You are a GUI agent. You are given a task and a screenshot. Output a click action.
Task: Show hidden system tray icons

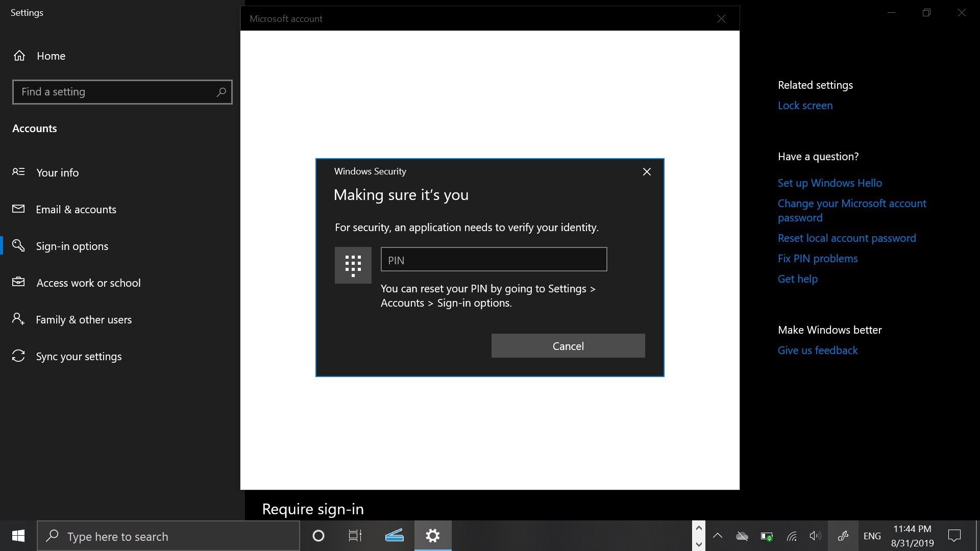coord(718,536)
